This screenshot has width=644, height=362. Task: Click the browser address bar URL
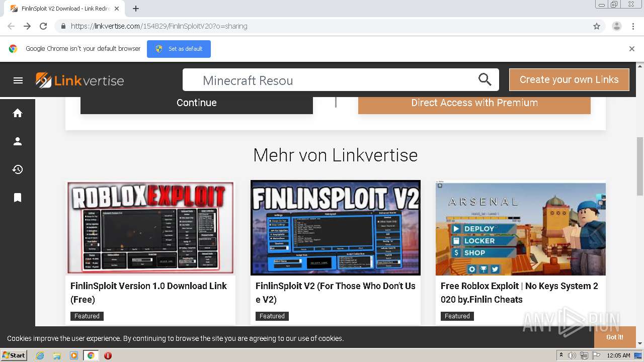click(159, 26)
